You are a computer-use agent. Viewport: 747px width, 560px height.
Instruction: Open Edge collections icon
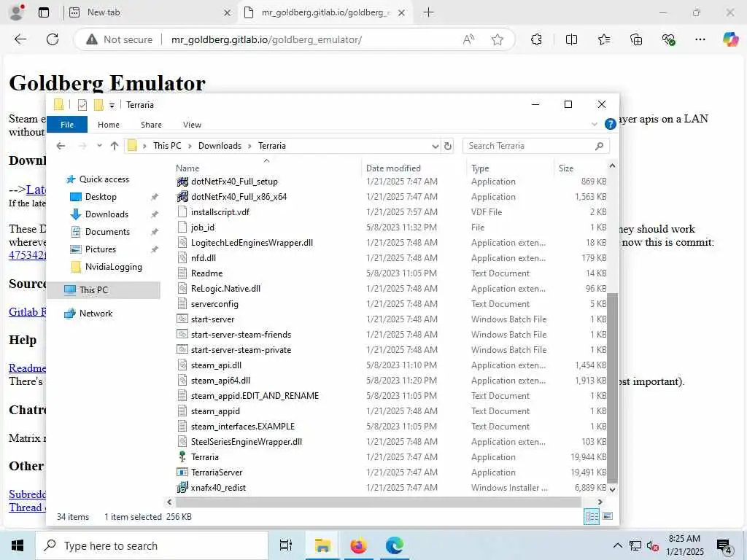[x=636, y=39]
